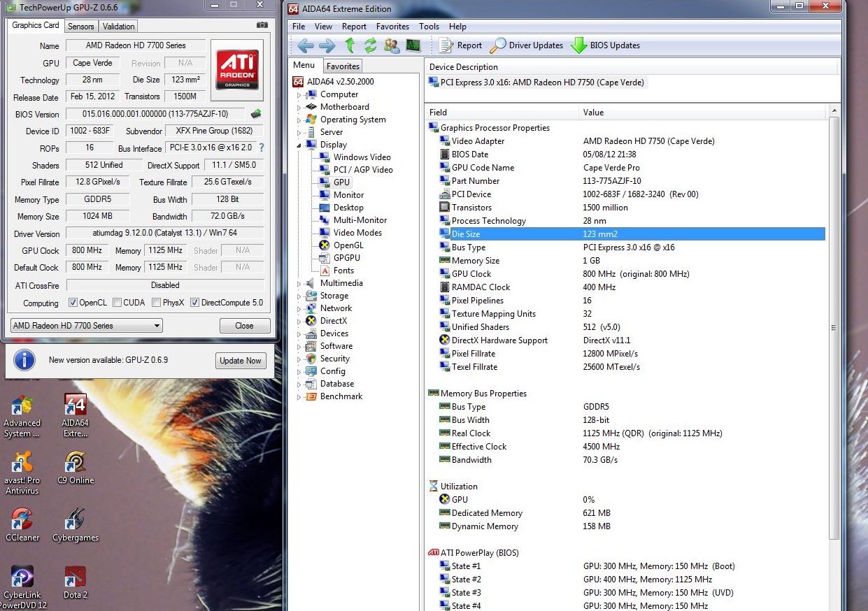Image resolution: width=868 pixels, height=611 pixels.
Task: Open AIDA64 Extreme desktop shortcut
Action: click(x=75, y=417)
